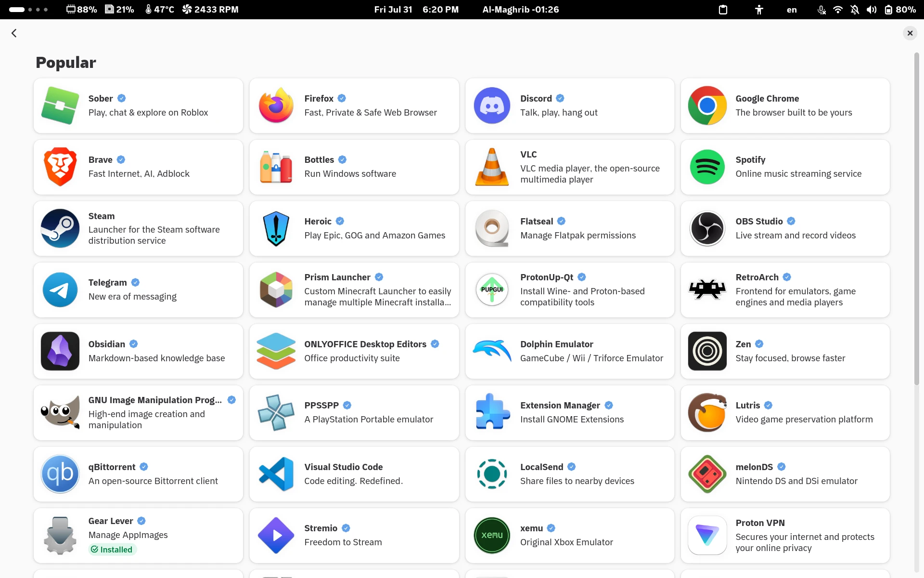Open the qBittorrent icon
Screen dimensions: 924x578
pyautogui.click(x=60, y=474)
